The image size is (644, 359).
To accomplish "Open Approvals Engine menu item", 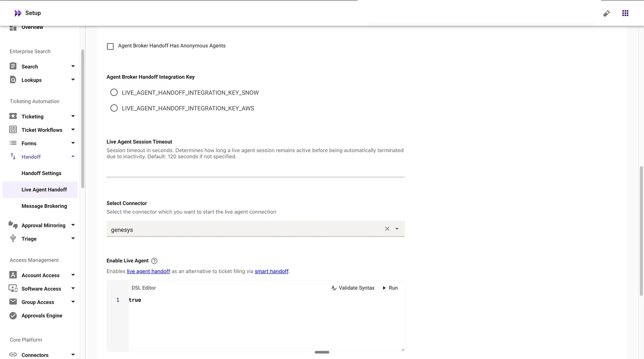I will (x=42, y=316).
